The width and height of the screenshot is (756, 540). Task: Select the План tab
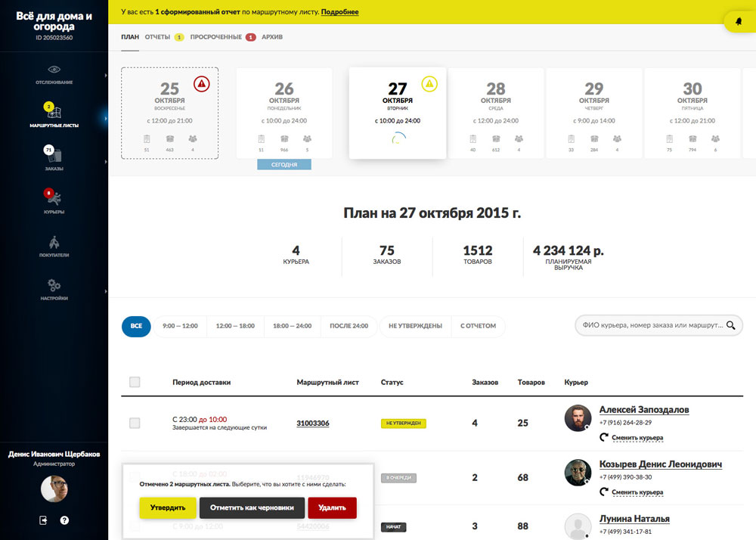[130, 37]
